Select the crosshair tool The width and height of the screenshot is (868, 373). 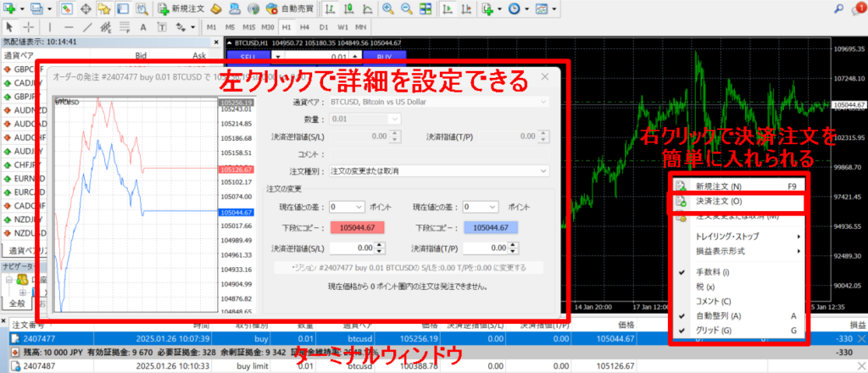click(x=29, y=26)
